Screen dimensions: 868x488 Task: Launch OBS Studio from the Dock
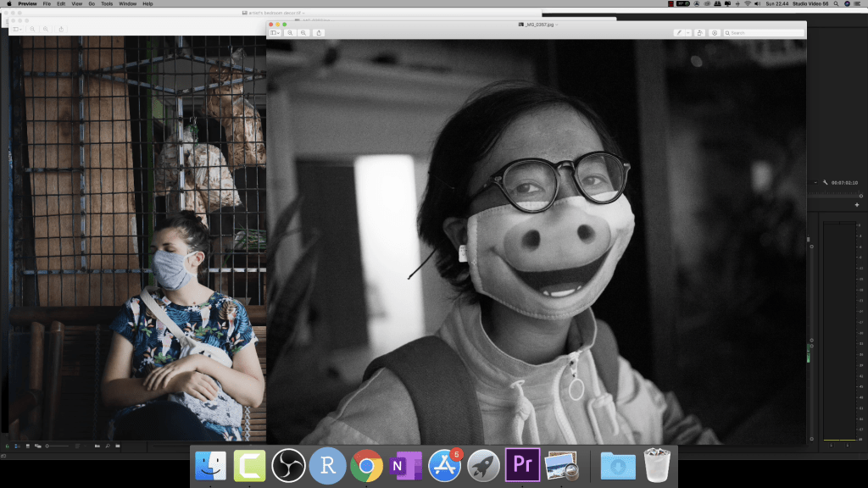coord(288,465)
